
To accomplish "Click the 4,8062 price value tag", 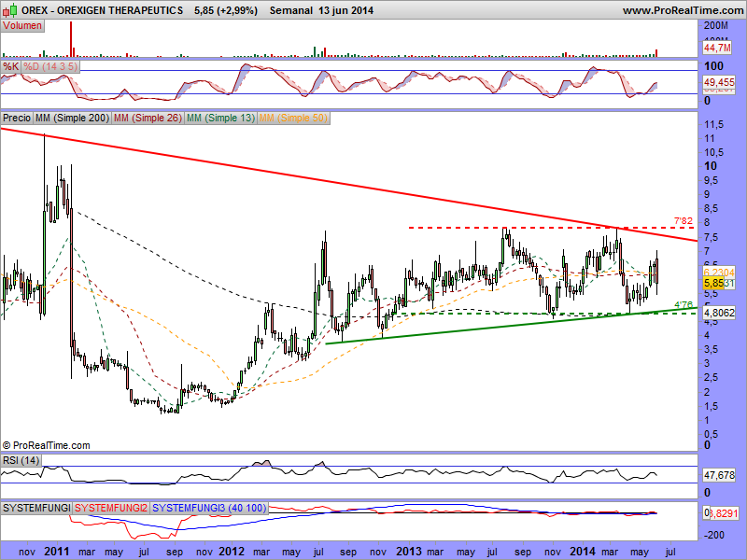I will pyautogui.click(x=719, y=313).
